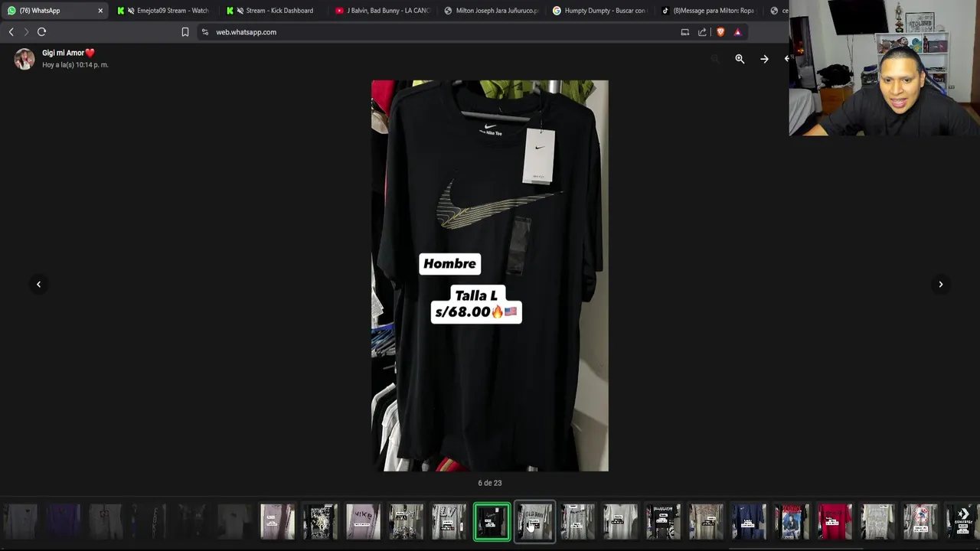Open Gigi mi Amor's profile picture

(24, 59)
